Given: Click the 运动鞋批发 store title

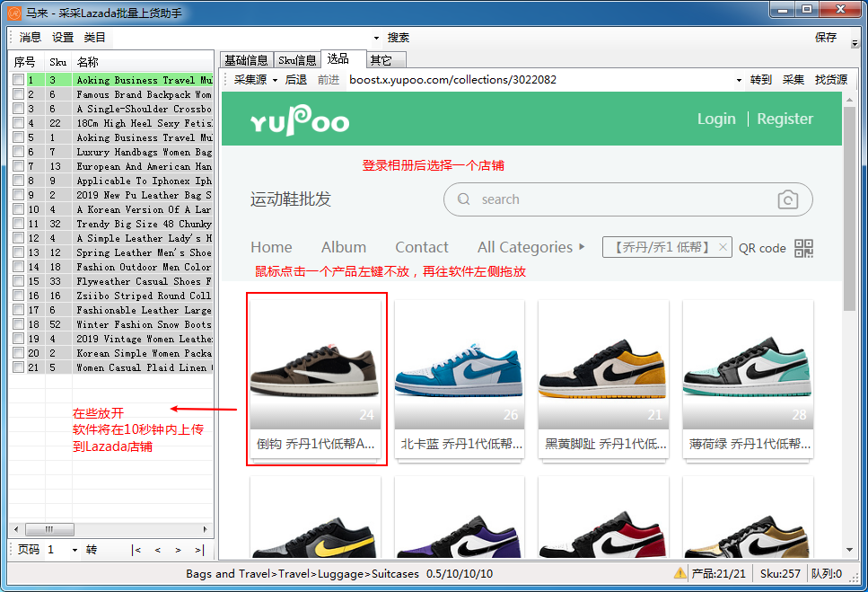Looking at the screenshot, I should (291, 199).
